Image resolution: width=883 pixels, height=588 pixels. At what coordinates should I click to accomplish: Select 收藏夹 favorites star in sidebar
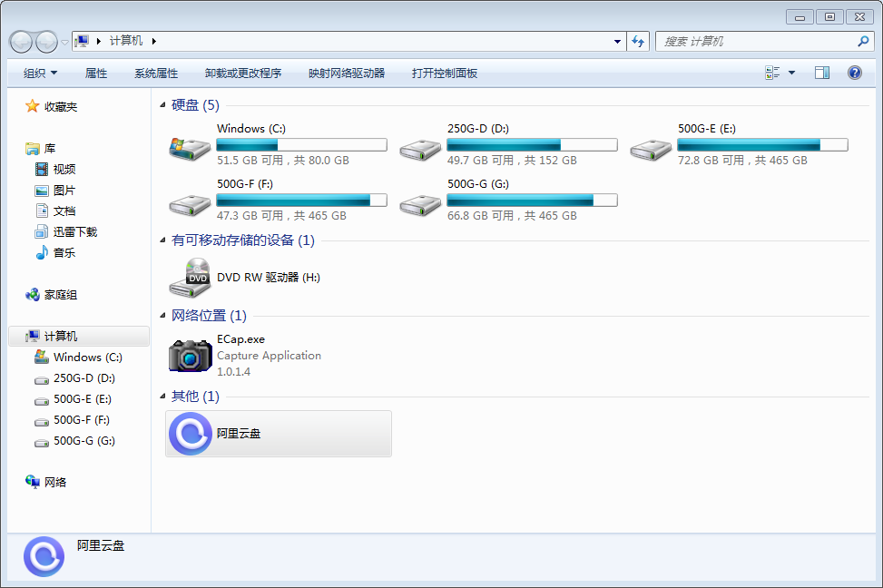(33, 106)
